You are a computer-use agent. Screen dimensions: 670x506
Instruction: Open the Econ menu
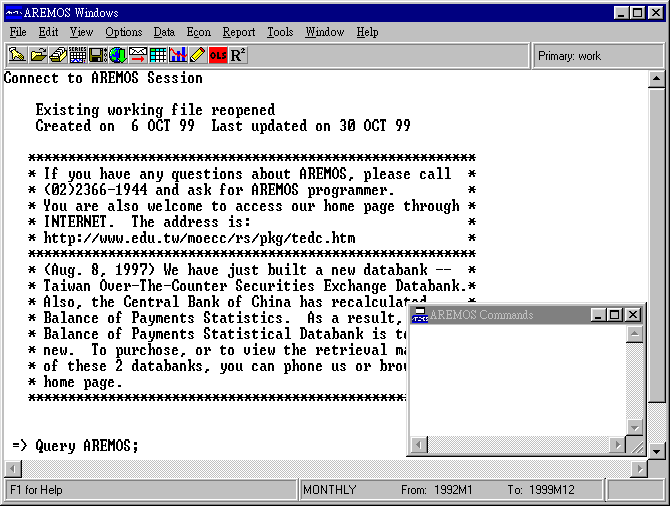[198, 32]
